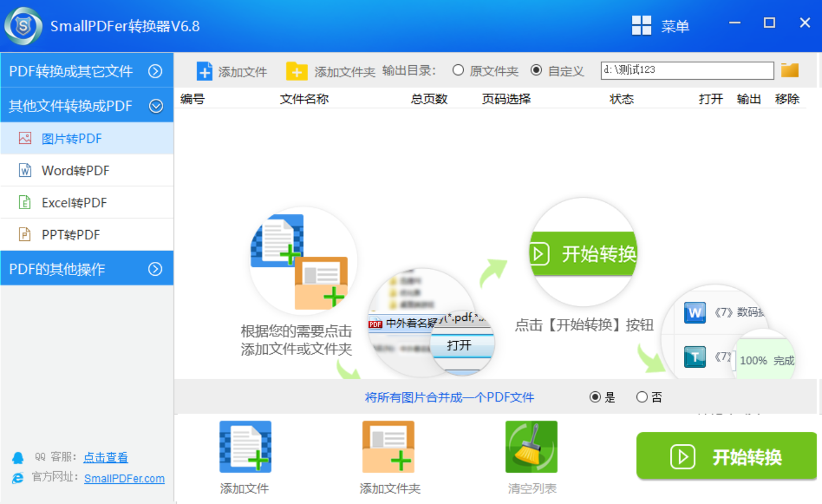Screen dimensions: 822x504
Task: Click the 图片转PDF image icon
Action: (x=25, y=138)
